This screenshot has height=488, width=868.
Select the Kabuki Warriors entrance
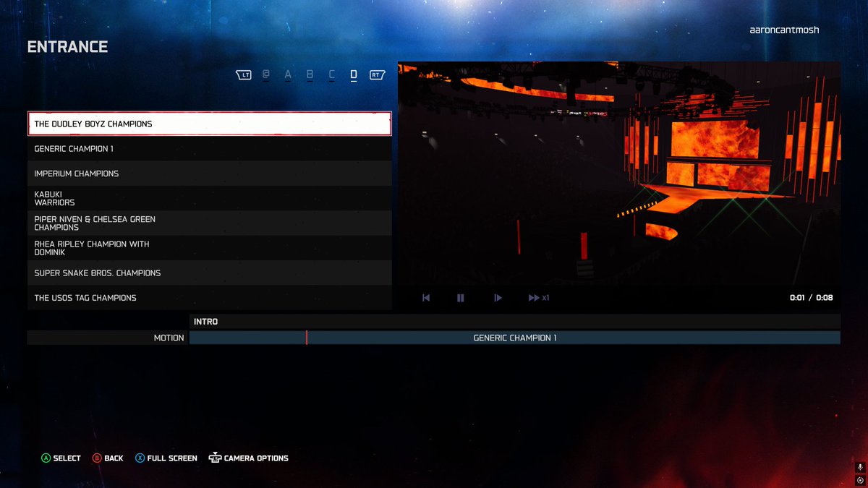[x=210, y=198]
